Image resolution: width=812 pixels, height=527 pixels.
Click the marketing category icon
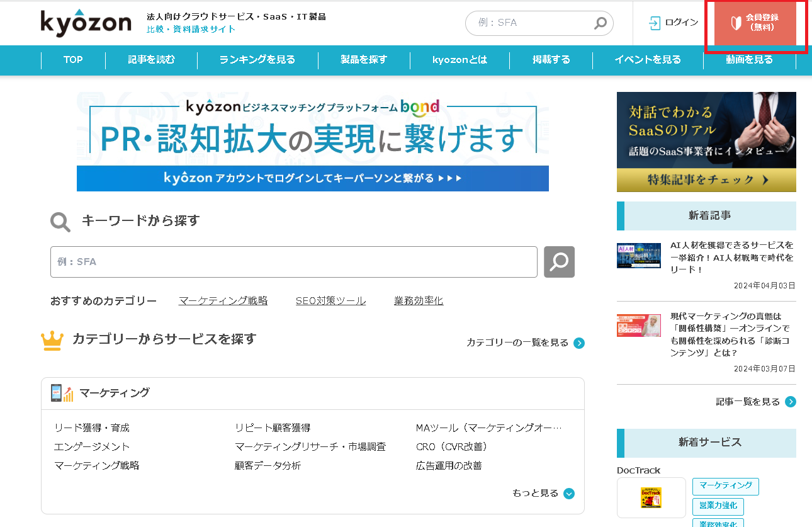[x=62, y=393]
